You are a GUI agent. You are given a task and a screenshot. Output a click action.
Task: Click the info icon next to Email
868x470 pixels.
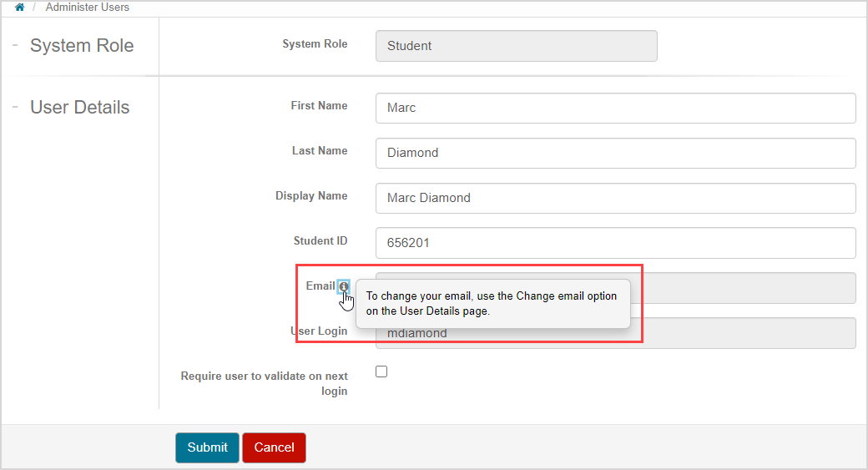coord(344,286)
